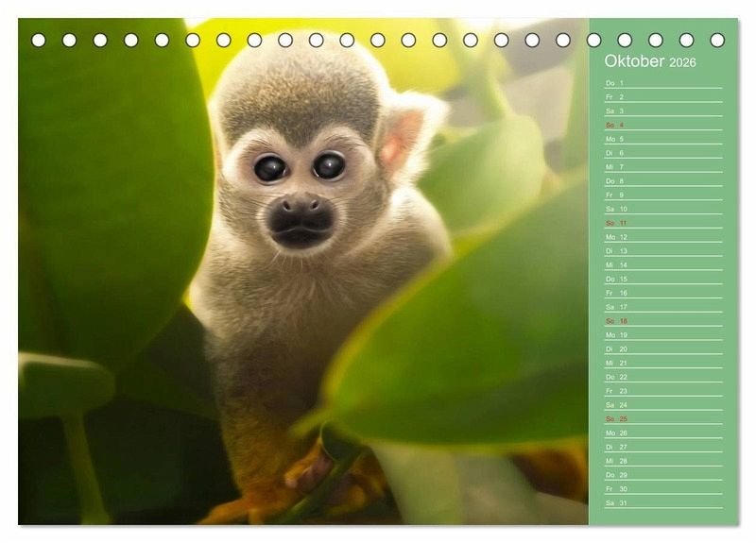Image resolution: width=756 pixels, height=543 pixels.
Task: Select Sunday So 11 entry
Action: click(x=662, y=223)
